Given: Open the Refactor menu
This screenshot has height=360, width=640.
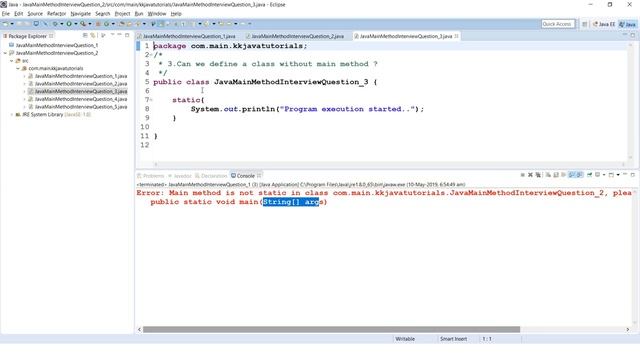Looking at the screenshot, I should 56,13.
